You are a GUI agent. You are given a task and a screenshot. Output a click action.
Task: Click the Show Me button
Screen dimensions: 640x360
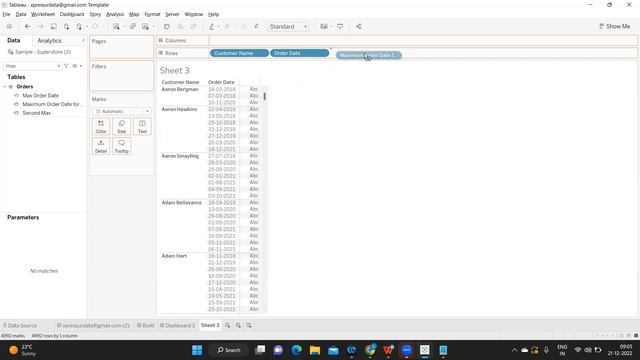615,26
